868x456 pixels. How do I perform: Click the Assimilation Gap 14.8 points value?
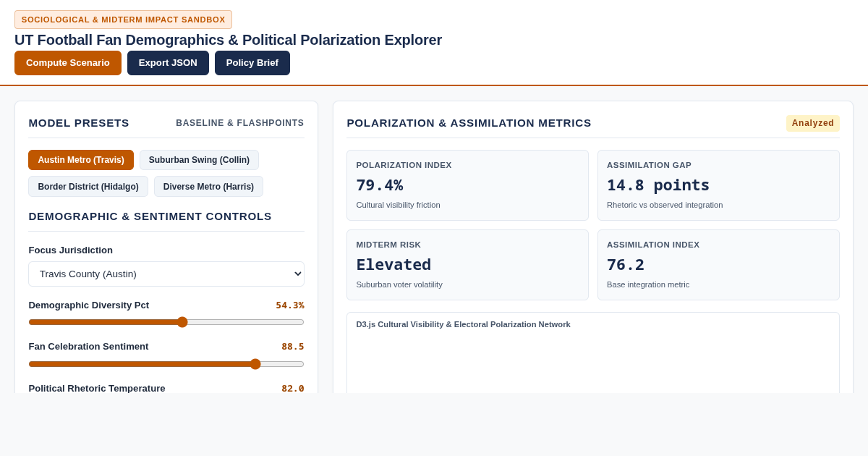pyautogui.click(x=658, y=185)
